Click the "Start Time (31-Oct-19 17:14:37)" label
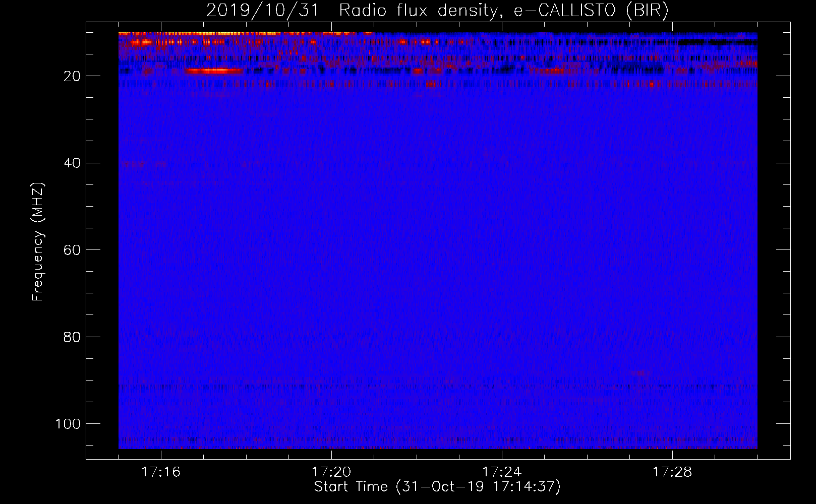 click(x=437, y=487)
